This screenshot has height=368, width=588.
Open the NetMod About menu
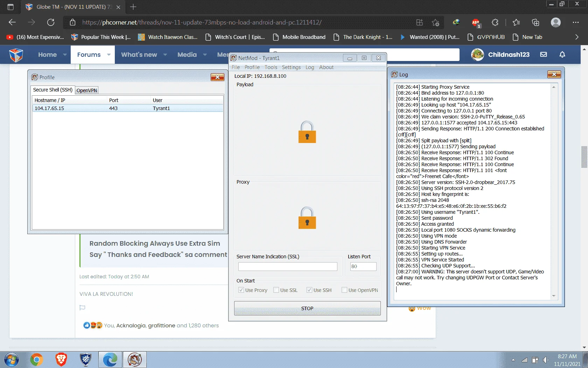[326, 67]
